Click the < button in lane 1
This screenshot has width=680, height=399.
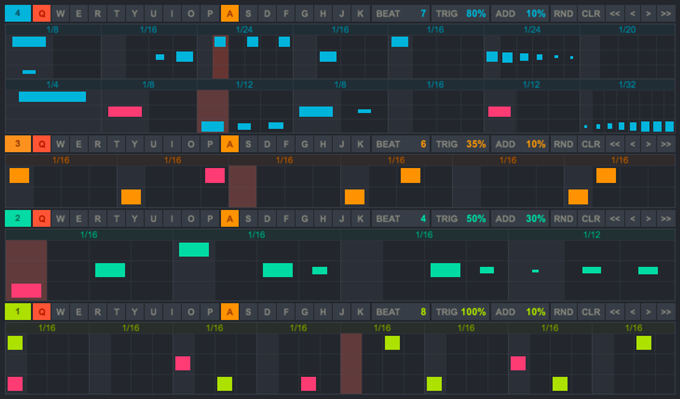click(633, 312)
